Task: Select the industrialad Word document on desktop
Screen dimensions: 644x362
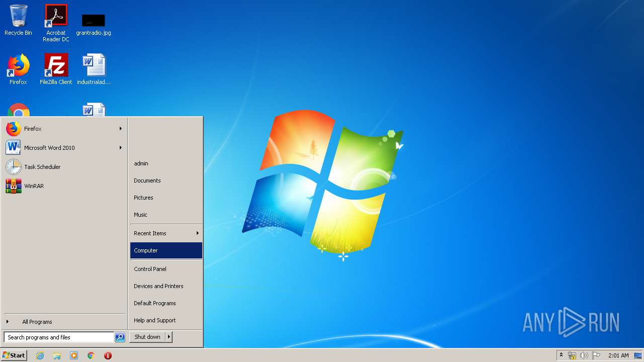Action: point(94,69)
